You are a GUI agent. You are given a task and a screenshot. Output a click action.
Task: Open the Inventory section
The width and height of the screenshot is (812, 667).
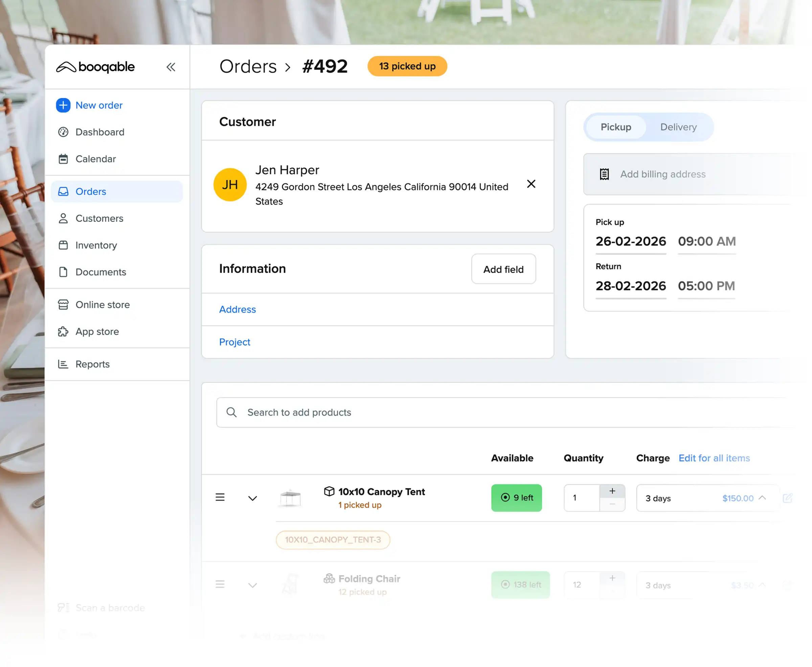coord(96,245)
